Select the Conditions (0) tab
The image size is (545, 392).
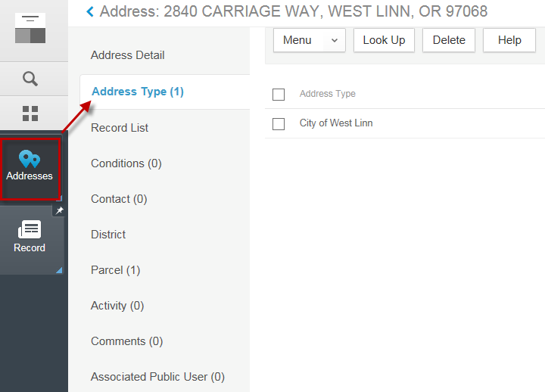(126, 163)
